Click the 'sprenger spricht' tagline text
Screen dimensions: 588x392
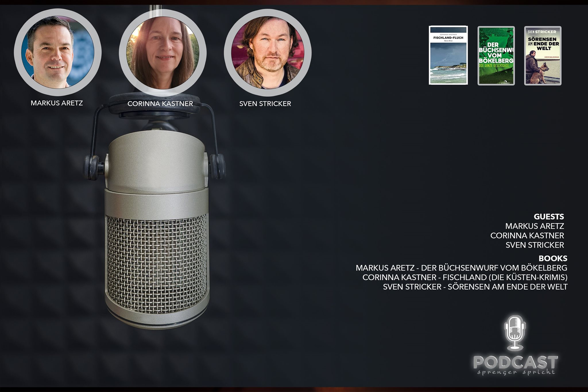click(516, 372)
